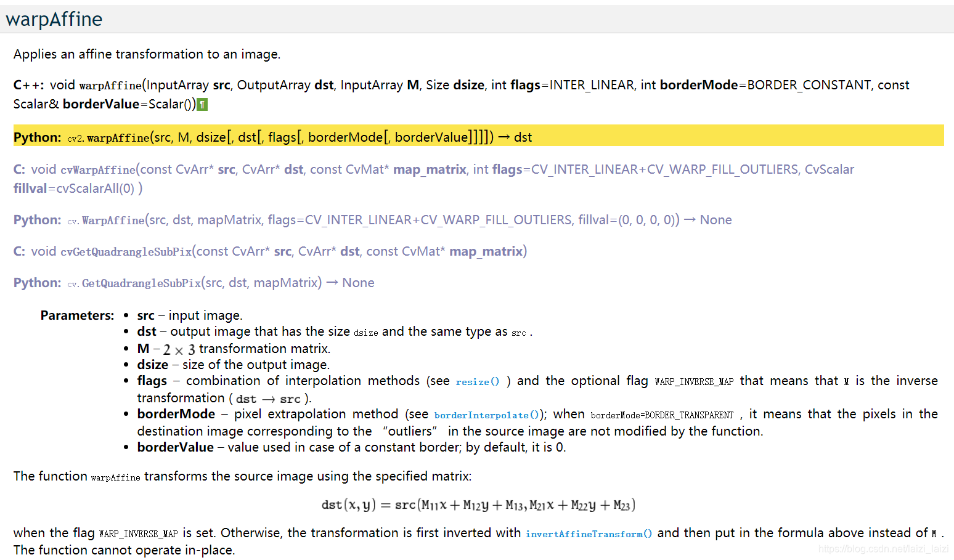Viewport: 954px width, 560px height.
Task: Click the borderValue parameter name in list
Action: click(175, 447)
